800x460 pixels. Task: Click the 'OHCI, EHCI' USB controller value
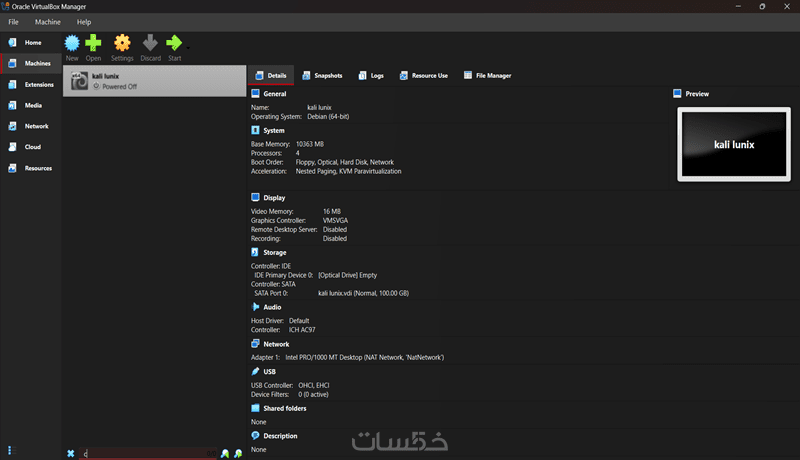pos(314,386)
